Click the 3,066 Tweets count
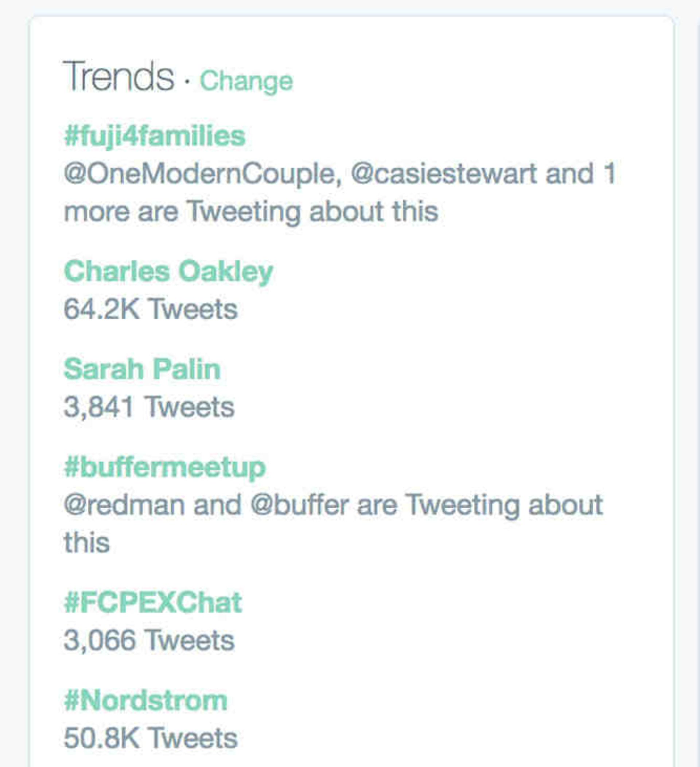This screenshot has width=700, height=767. [149, 640]
